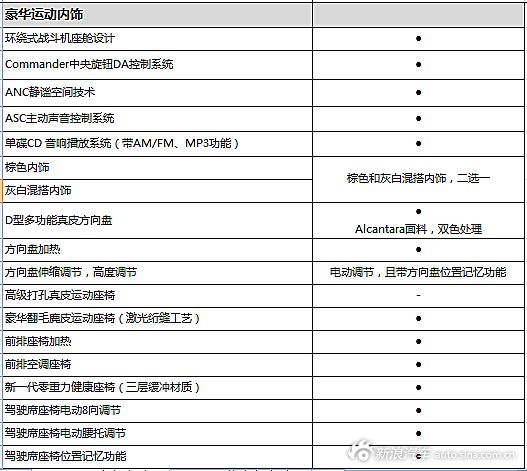Viewport: 527px width, 471px height.
Task: Click 新一代零重力健康座椅 cell
Action: click(x=157, y=388)
